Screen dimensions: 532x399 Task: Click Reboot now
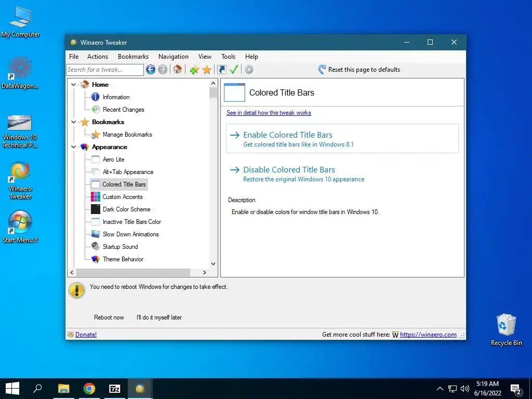point(109,317)
